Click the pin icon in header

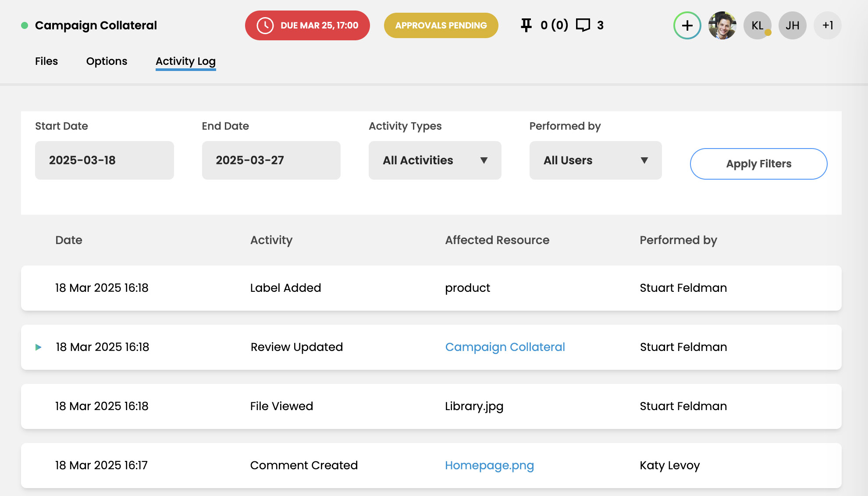(x=526, y=25)
